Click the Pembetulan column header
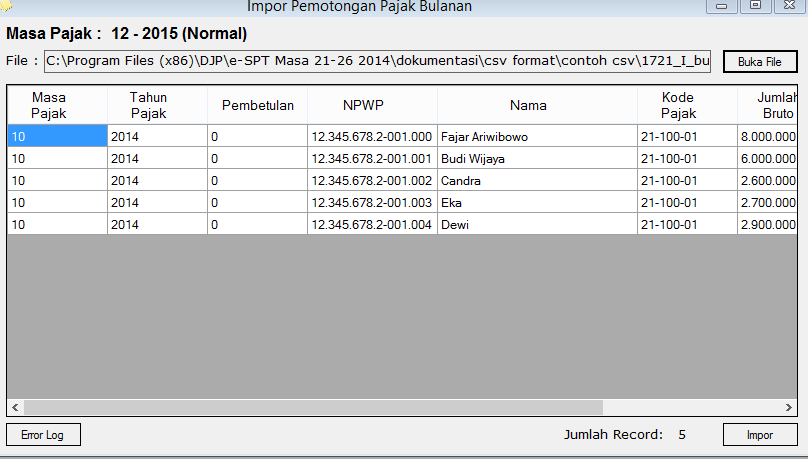Screen dimensions: 808x459 pyautogui.click(x=258, y=105)
